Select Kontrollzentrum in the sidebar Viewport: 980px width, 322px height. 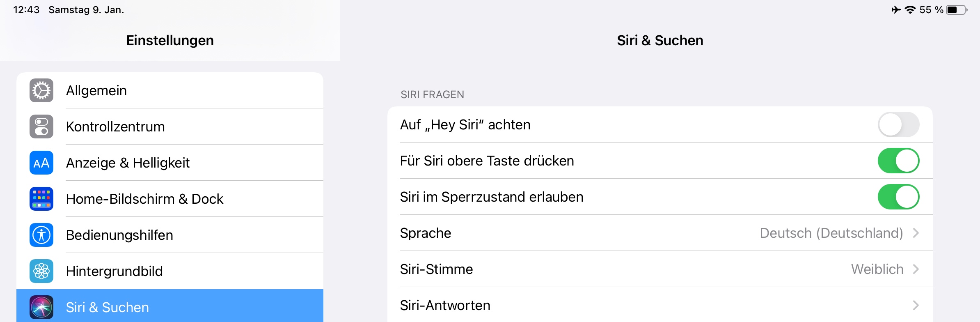pos(115,126)
